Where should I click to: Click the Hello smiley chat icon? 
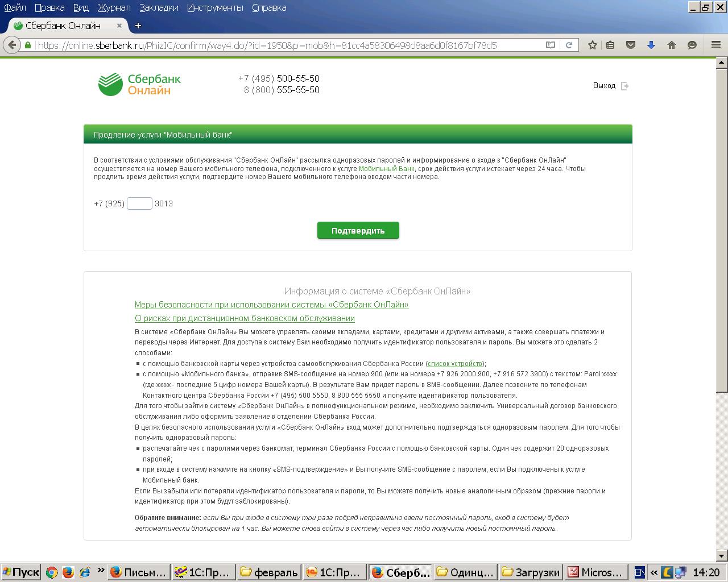pos(692,45)
